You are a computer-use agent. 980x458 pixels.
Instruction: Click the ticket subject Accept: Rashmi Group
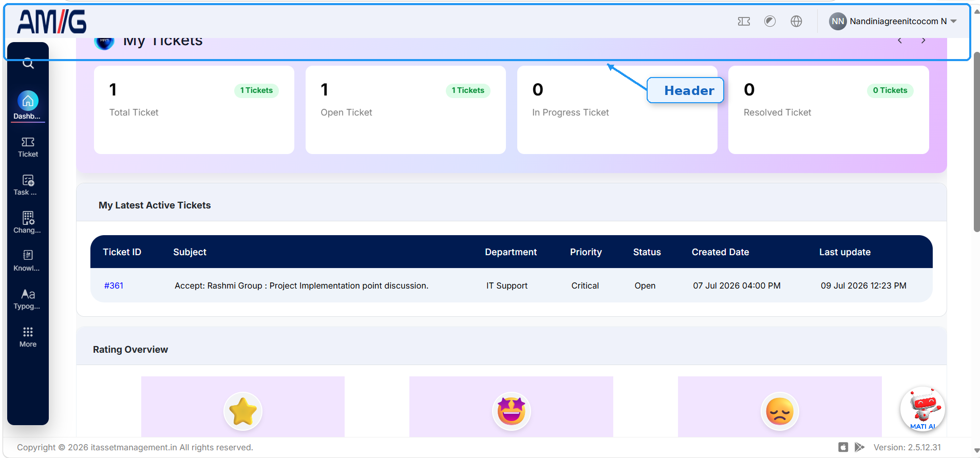coord(301,285)
